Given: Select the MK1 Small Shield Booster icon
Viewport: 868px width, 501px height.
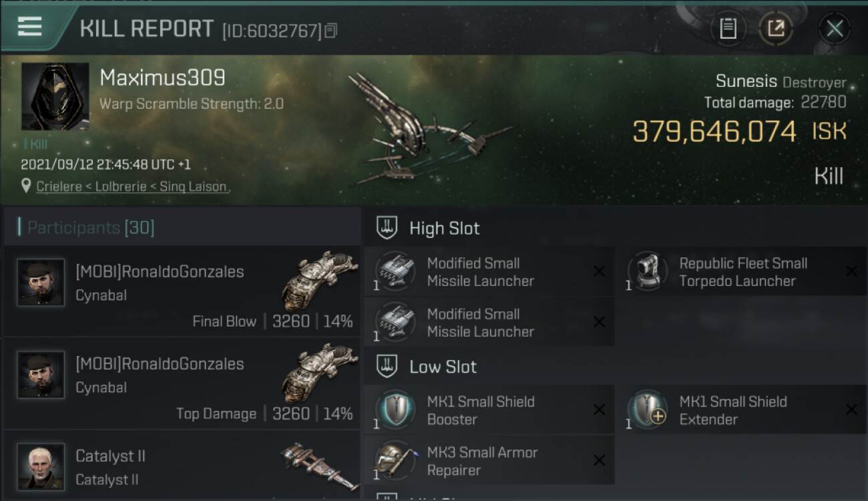Looking at the screenshot, I should pyautogui.click(x=395, y=409).
